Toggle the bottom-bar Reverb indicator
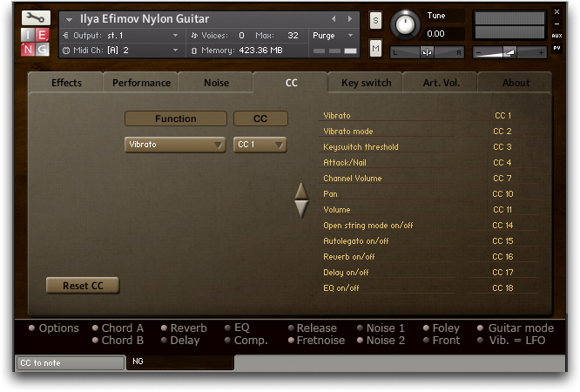 164,328
